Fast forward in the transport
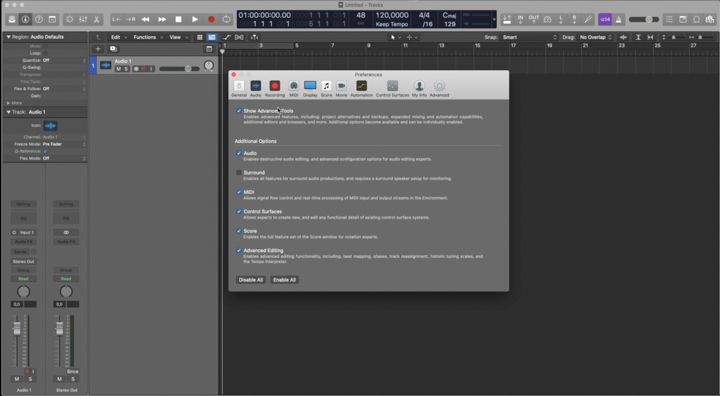Viewport: 720px width, 396px height. click(x=162, y=19)
